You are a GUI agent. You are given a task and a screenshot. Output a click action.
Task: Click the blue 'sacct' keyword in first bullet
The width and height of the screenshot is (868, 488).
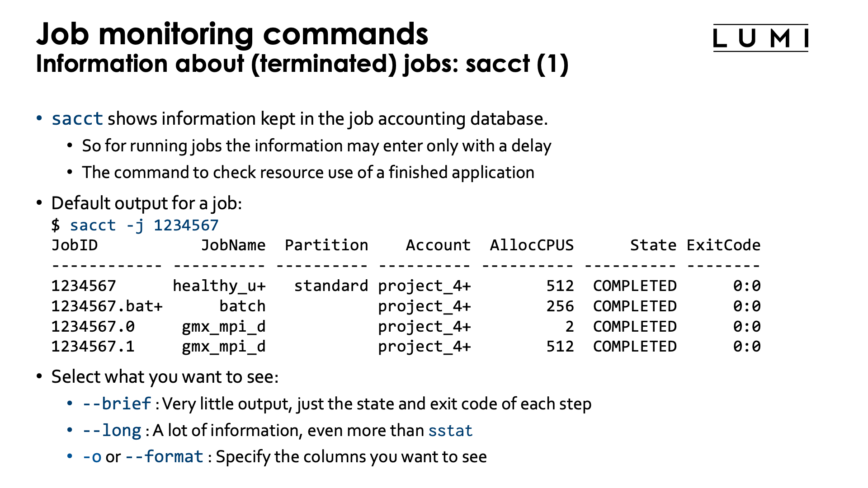coord(77,119)
